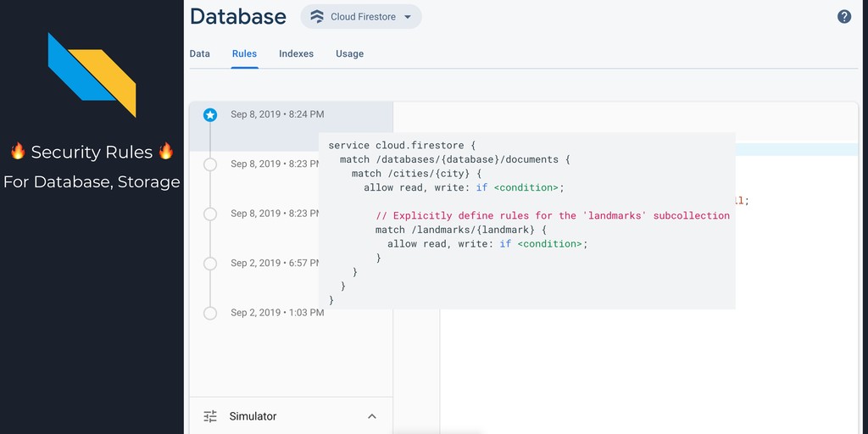The width and height of the screenshot is (868, 434).
Task: Open the Cloud Firestore database selector
Action: tap(361, 17)
